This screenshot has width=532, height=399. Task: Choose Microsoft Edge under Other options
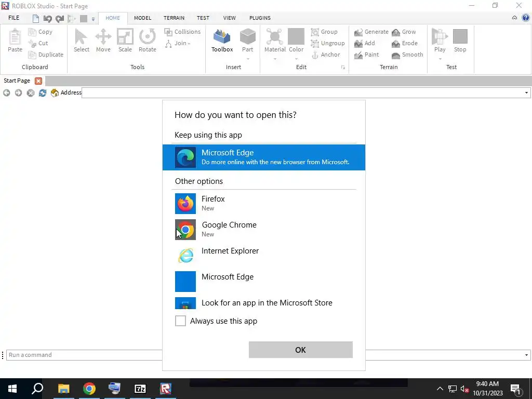263,281
